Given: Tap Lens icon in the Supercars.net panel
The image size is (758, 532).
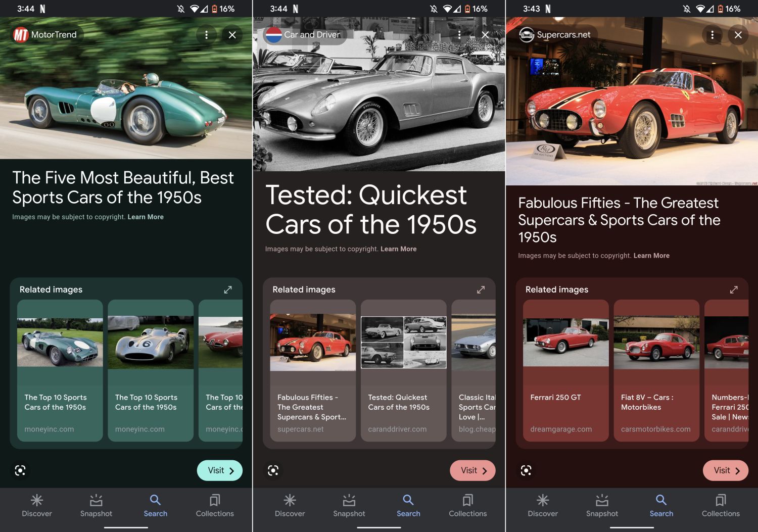Looking at the screenshot, I should tap(526, 470).
